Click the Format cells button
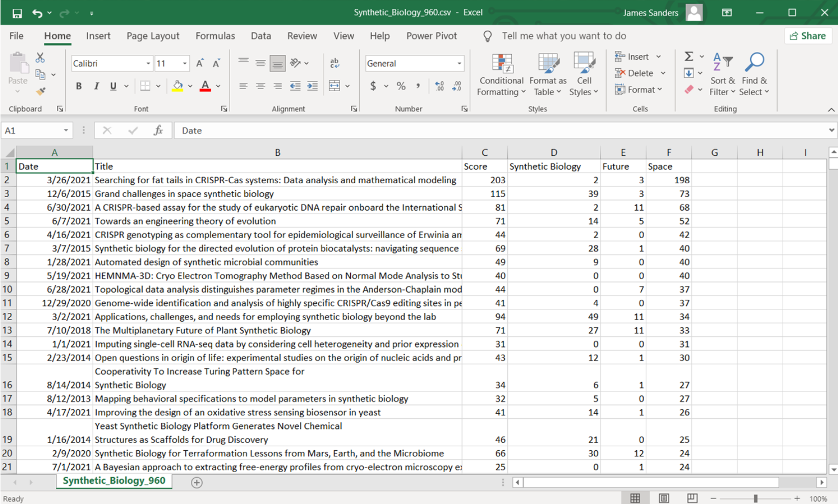Screen dimensions: 838x504 639,90
